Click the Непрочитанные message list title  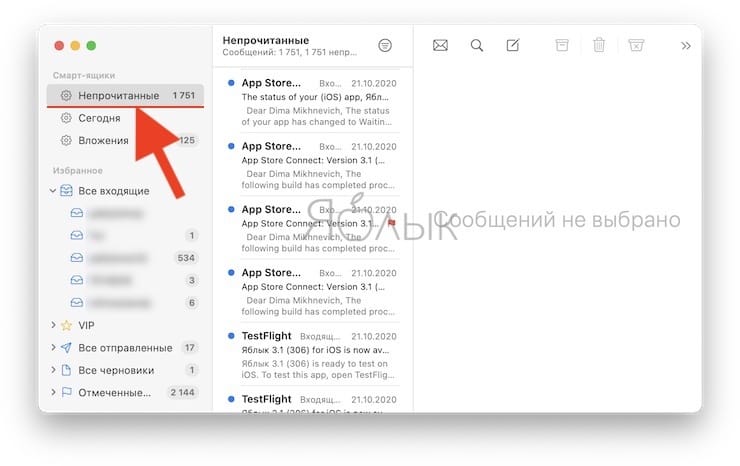pyautogui.click(x=266, y=40)
